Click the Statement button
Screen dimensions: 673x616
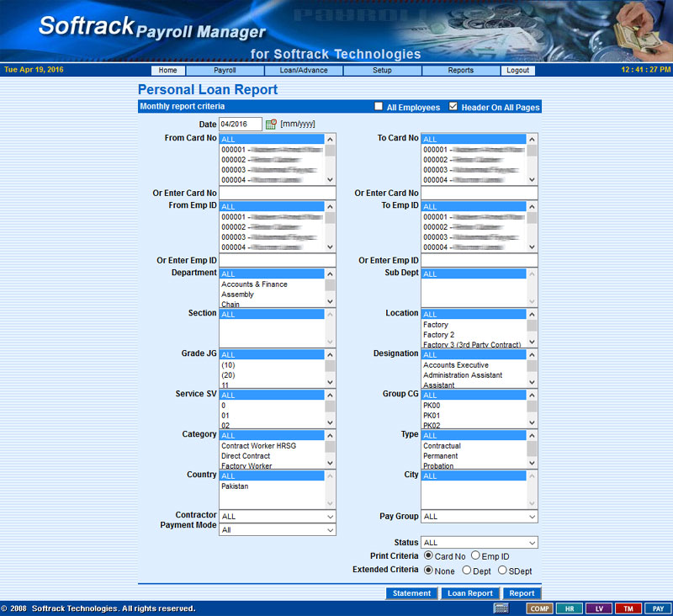pyautogui.click(x=411, y=593)
